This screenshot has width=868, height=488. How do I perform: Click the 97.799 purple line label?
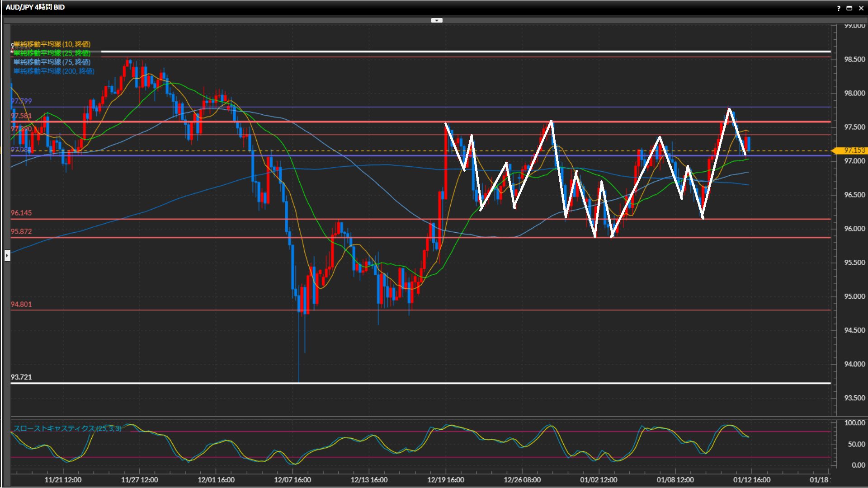(21, 101)
